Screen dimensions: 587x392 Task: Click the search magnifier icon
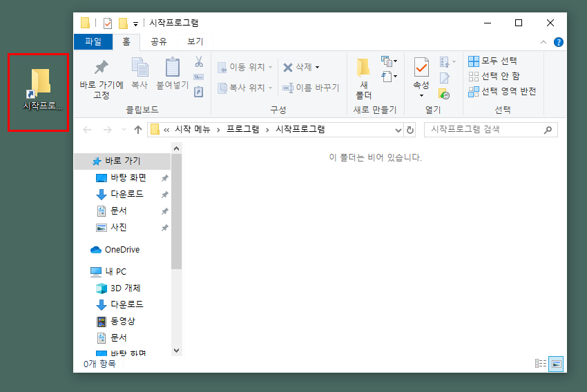point(548,130)
